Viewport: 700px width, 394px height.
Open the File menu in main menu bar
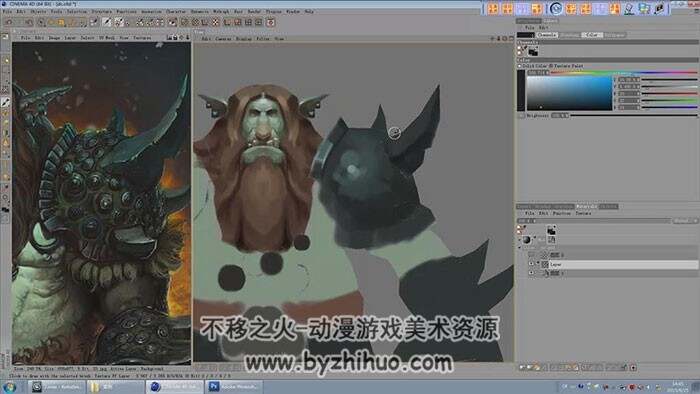7,12
